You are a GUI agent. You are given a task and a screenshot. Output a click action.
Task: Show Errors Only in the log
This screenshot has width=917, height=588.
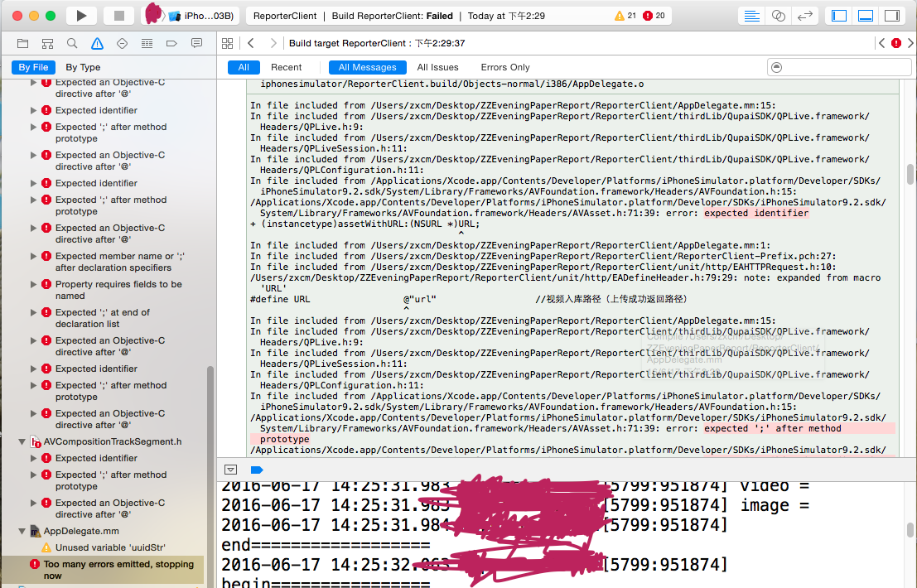[x=505, y=67]
